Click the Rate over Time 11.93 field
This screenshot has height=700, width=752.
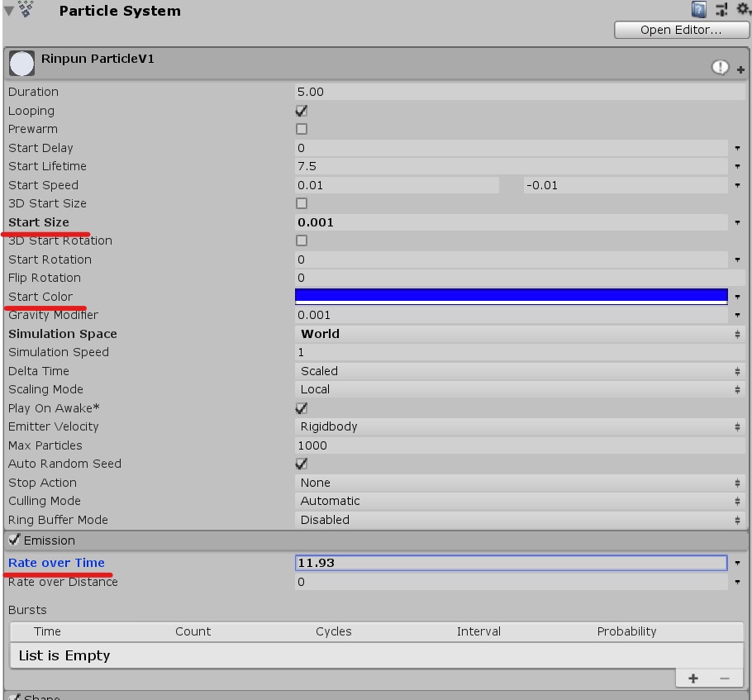point(512,563)
